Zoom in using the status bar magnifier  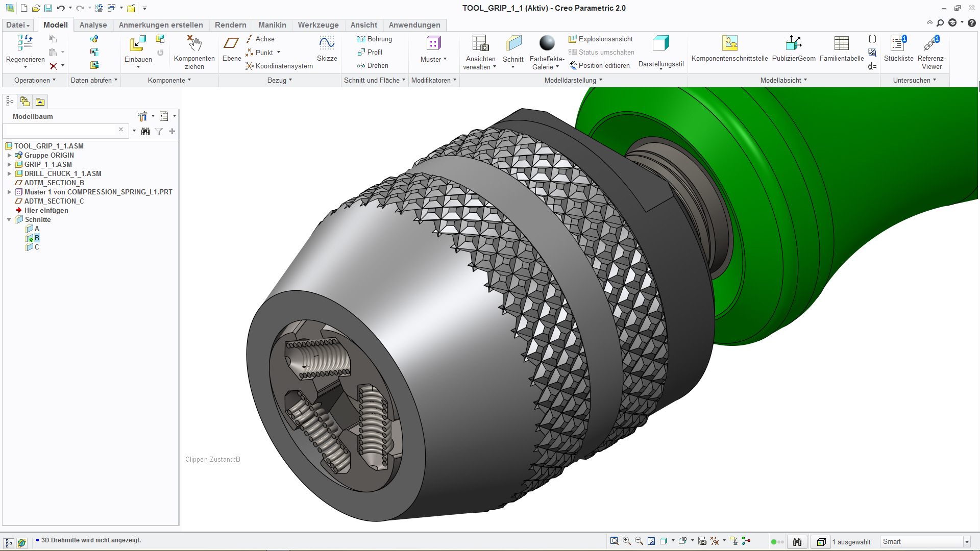627,541
